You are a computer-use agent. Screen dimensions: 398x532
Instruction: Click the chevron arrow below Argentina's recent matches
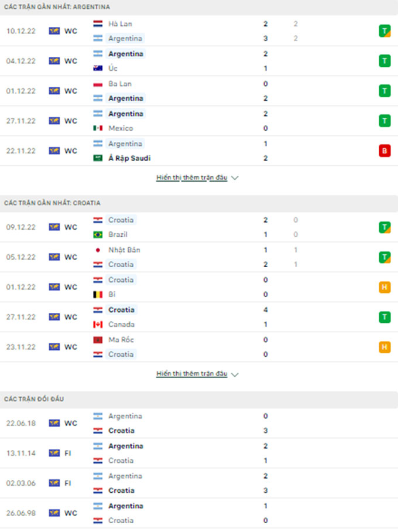235,178
